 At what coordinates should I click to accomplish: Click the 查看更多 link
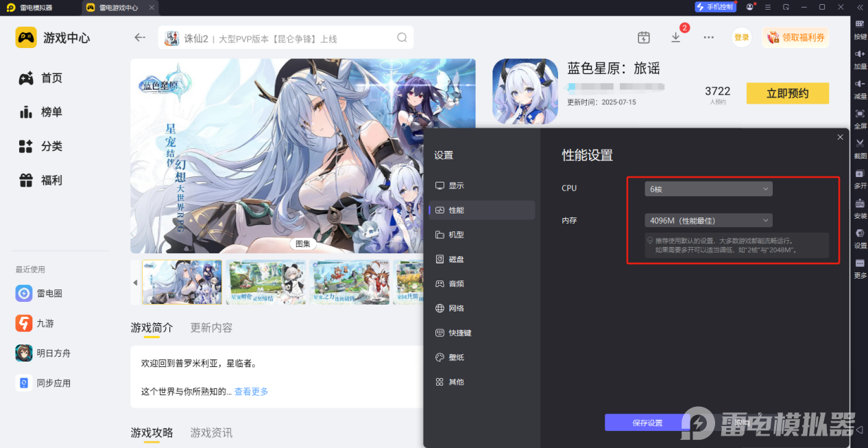coord(251,391)
